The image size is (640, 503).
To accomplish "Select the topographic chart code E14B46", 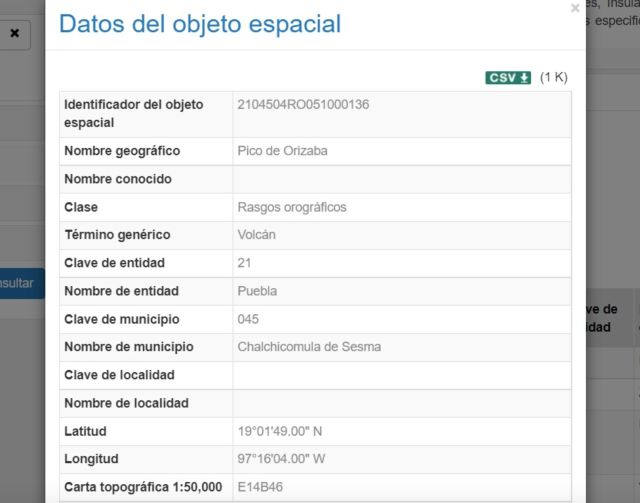I will tap(260, 487).
